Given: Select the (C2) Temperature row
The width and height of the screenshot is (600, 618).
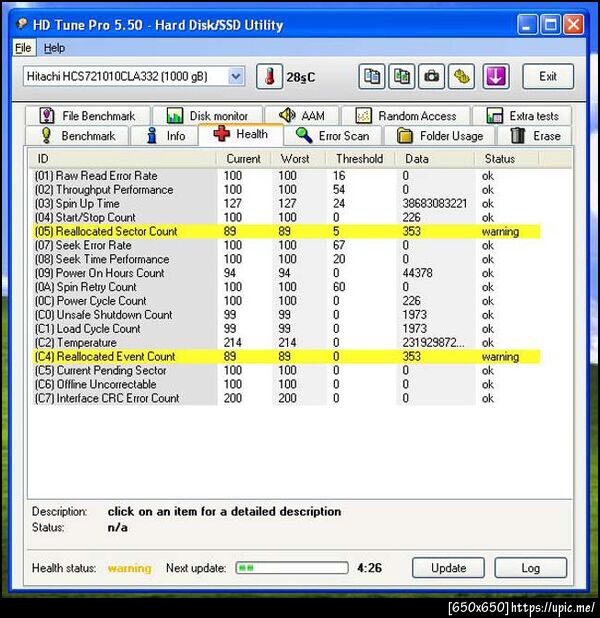Looking at the screenshot, I should click(x=287, y=343).
